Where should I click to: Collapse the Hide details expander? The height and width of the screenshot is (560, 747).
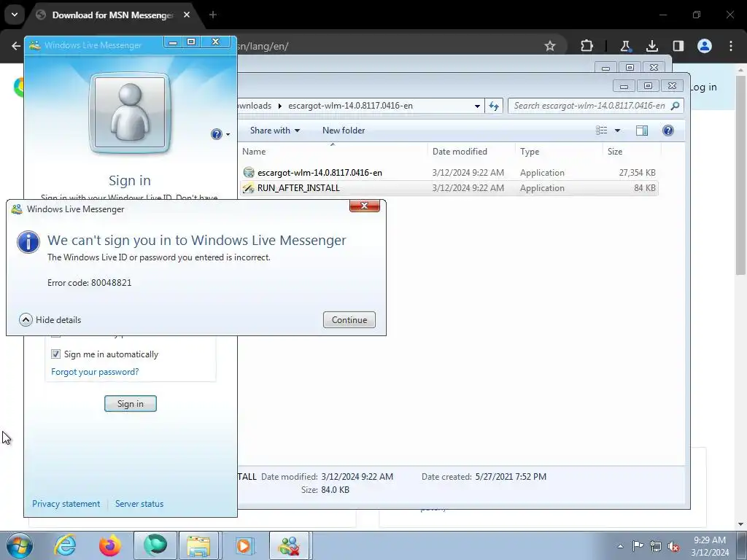(50, 320)
